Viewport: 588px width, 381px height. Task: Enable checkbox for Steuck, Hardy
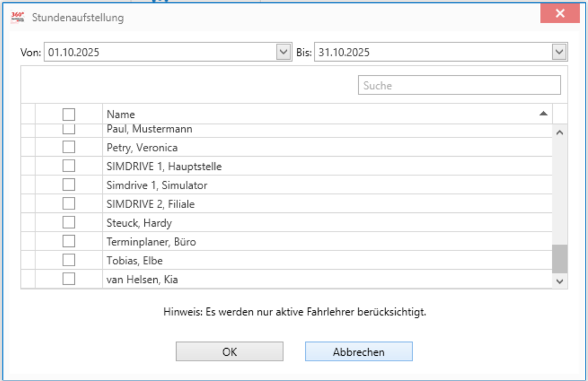[x=69, y=222]
